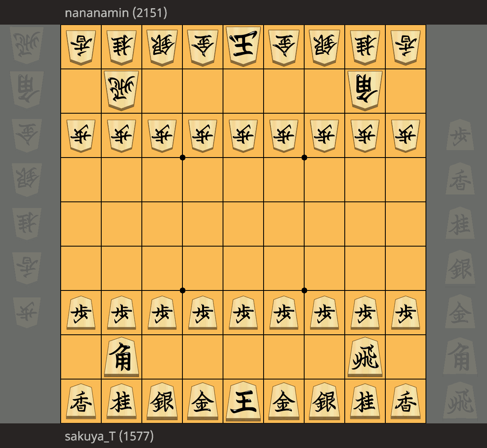Select bottom silver (銀) left of the king

pyautogui.click(x=162, y=401)
